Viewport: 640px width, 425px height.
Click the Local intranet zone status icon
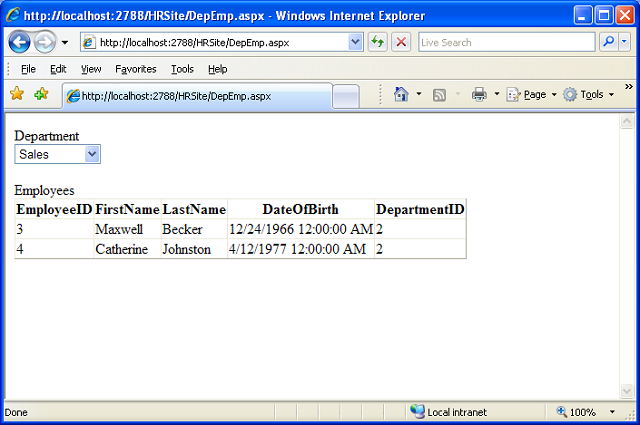417,412
